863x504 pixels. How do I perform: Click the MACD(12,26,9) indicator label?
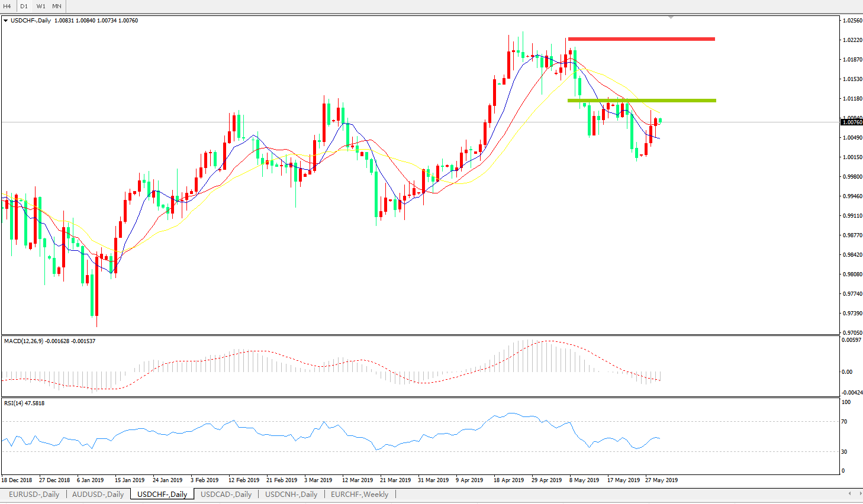[24, 341]
